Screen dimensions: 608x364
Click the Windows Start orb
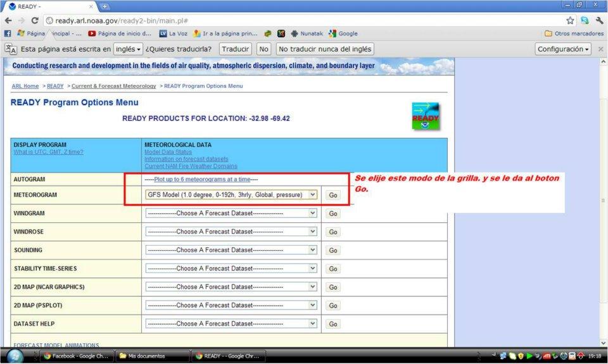14,356
